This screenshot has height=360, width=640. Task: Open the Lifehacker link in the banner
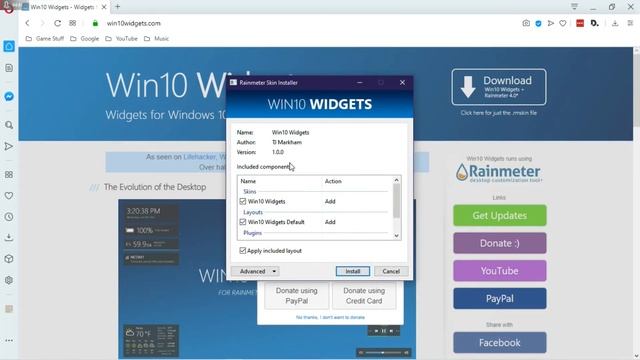click(x=200, y=157)
